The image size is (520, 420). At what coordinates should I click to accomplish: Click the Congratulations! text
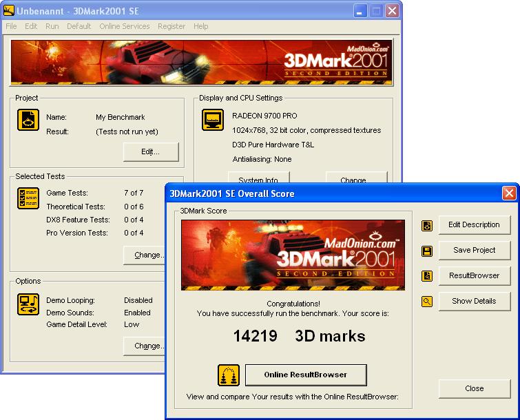click(293, 304)
